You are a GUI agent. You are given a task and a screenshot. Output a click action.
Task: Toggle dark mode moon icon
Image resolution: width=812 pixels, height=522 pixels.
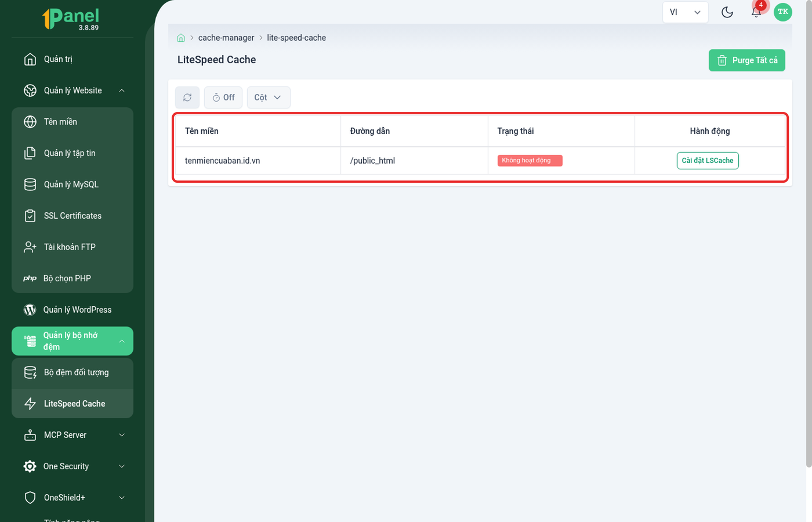pyautogui.click(x=727, y=12)
